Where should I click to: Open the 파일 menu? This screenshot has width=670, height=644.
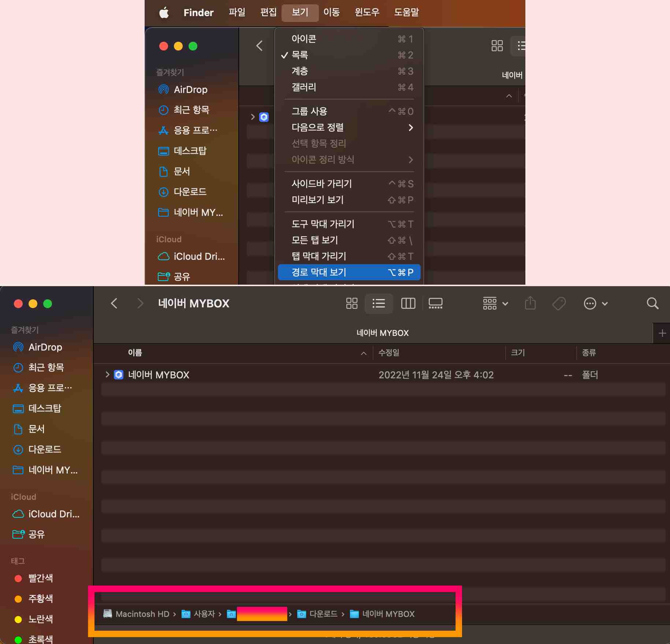[237, 12]
